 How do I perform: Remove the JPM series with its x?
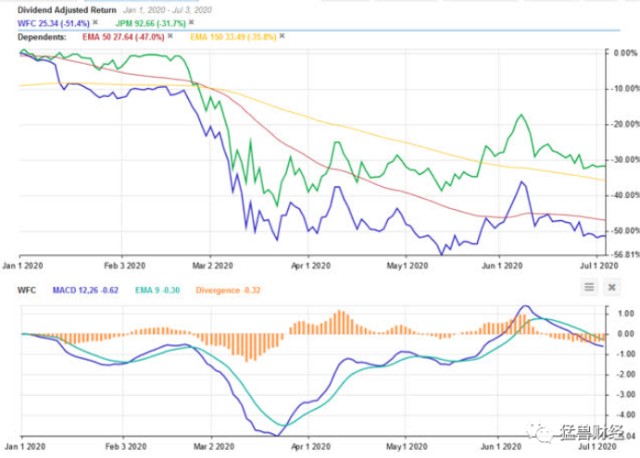tap(191, 22)
